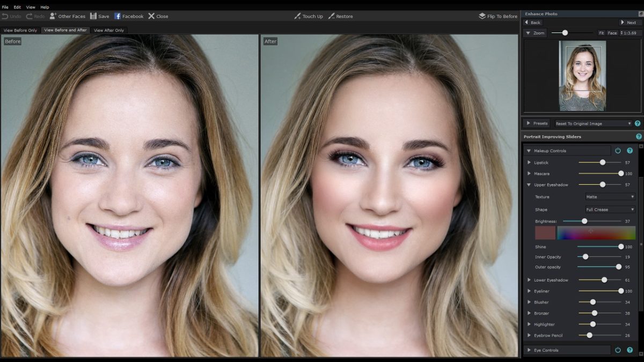644x362 pixels.
Task: Collapse the Upper Eyeshadow section
Action: click(530, 185)
